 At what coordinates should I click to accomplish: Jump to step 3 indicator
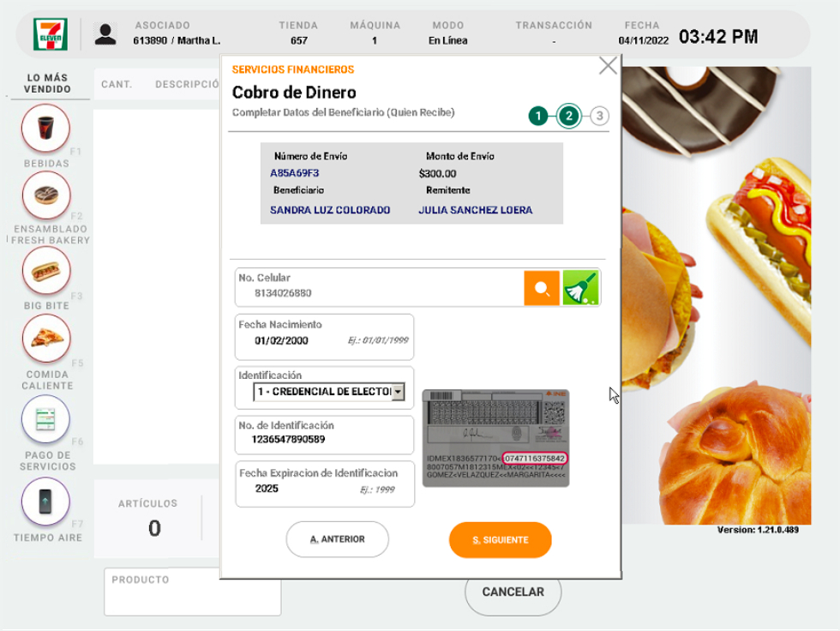pyautogui.click(x=599, y=116)
